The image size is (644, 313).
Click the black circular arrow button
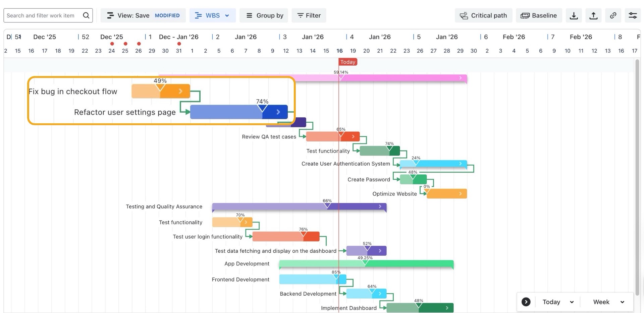click(526, 302)
